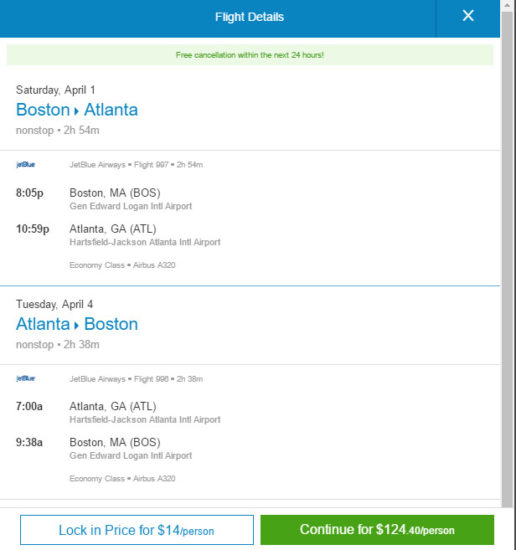Click the arrow between Boston and Atlanta
Image resolution: width=516 pixels, height=550 pixels.
(x=76, y=112)
